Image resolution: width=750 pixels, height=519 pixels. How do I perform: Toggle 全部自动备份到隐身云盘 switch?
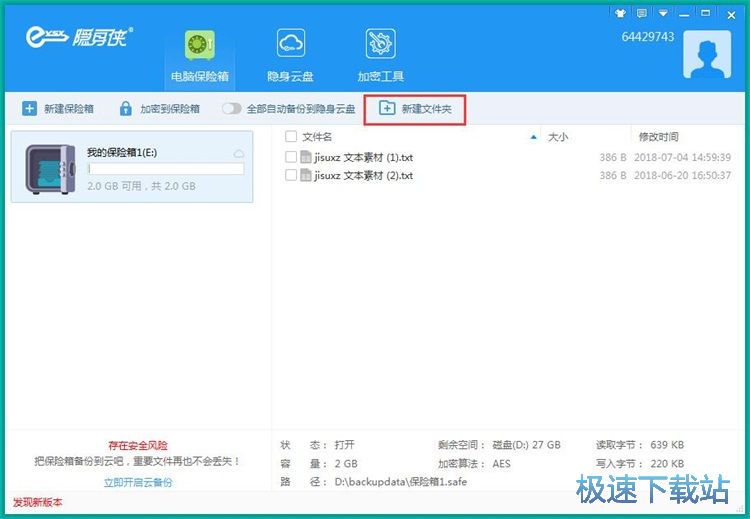[x=232, y=109]
